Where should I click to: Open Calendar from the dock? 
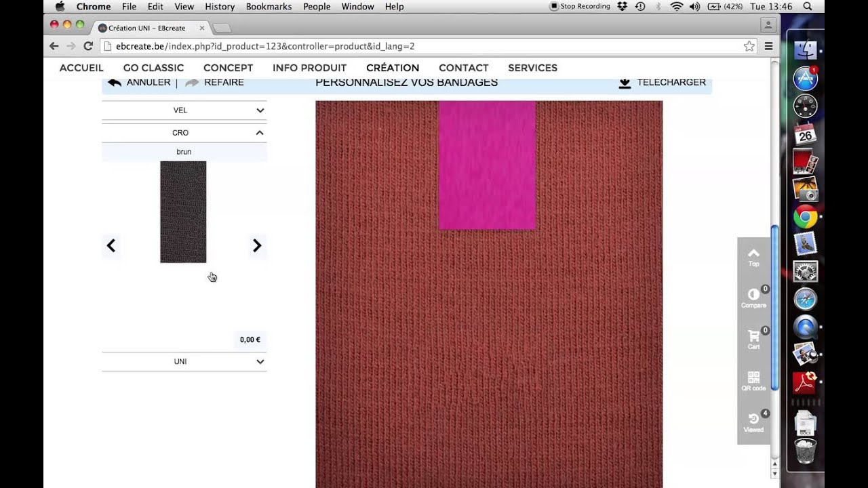click(806, 134)
